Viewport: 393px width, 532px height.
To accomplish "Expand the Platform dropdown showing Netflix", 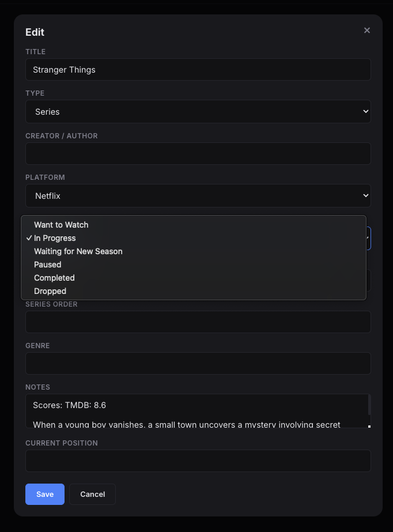I will pyautogui.click(x=198, y=196).
